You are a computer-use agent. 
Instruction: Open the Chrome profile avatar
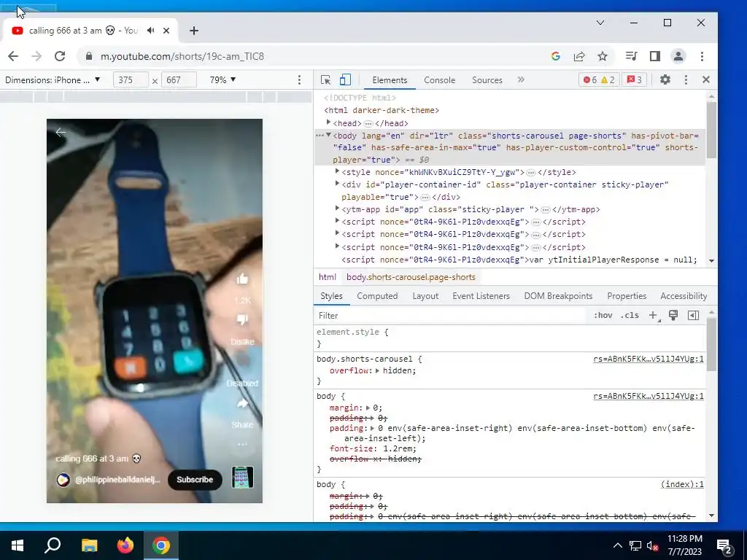pyautogui.click(x=678, y=56)
